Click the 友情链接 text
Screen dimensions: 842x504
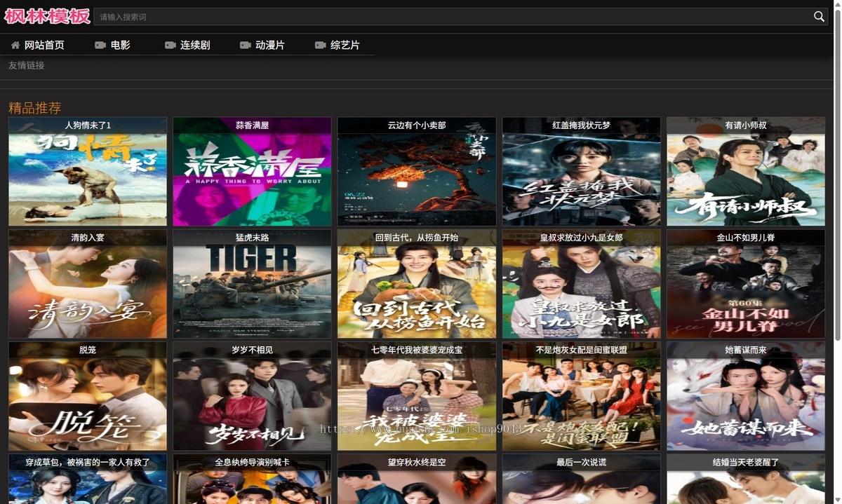coord(27,65)
